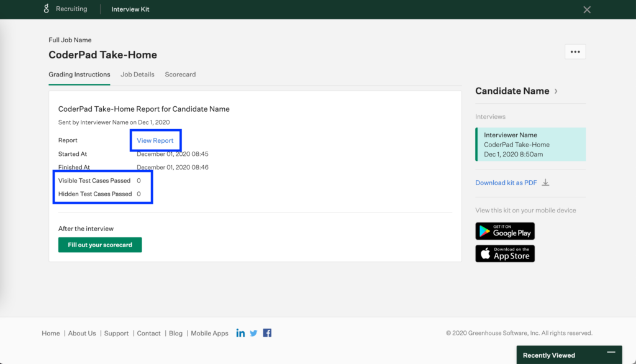Viewport: 636px width, 364px height.
Task: Open the App Store download badge
Action: 505,253
